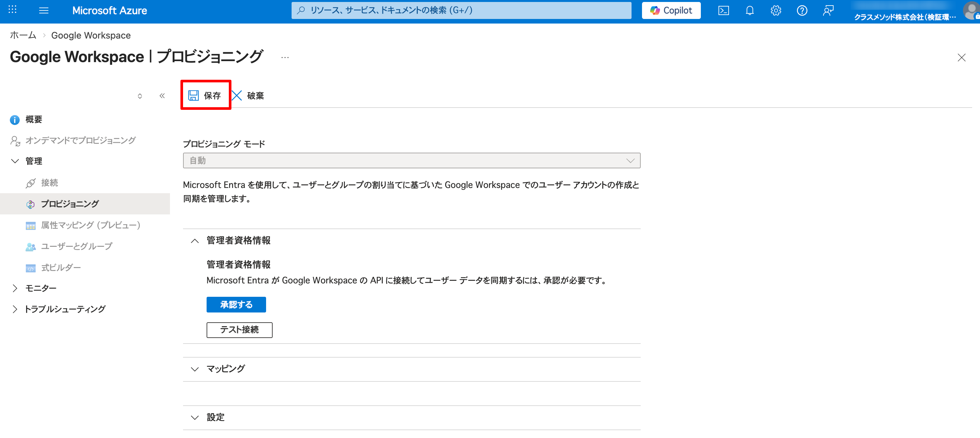This screenshot has height=438, width=980.
Task: Go to ホーム via breadcrumb
Action: (23, 35)
